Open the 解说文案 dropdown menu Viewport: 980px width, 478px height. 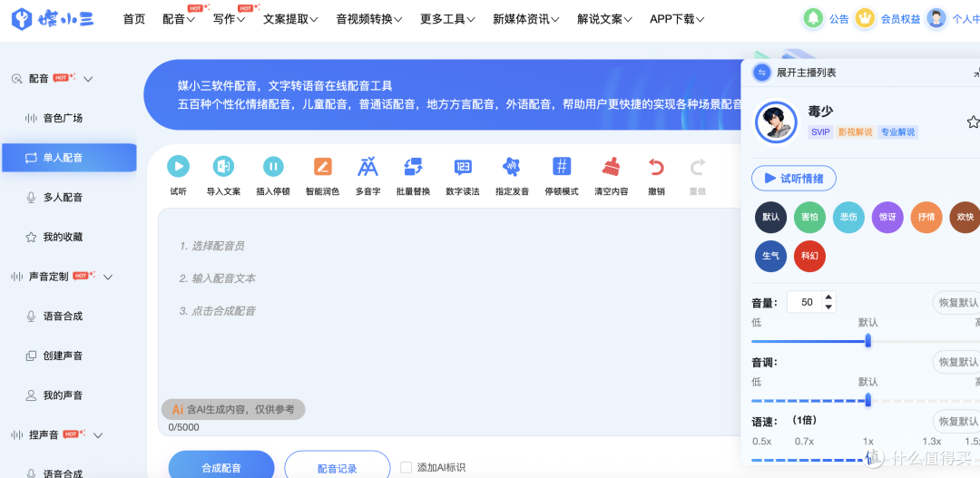[604, 19]
